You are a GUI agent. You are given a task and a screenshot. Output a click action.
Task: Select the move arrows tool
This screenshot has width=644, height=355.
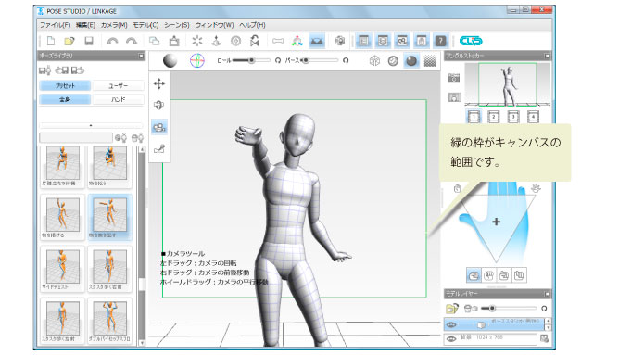tap(159, 83)
